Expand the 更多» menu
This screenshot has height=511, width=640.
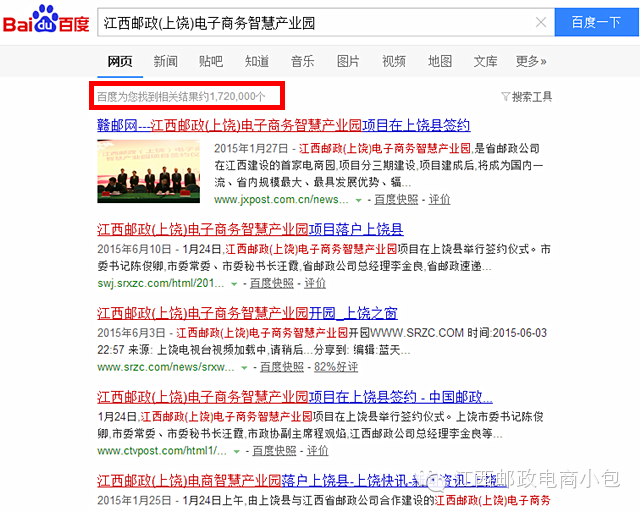point(531,62)
